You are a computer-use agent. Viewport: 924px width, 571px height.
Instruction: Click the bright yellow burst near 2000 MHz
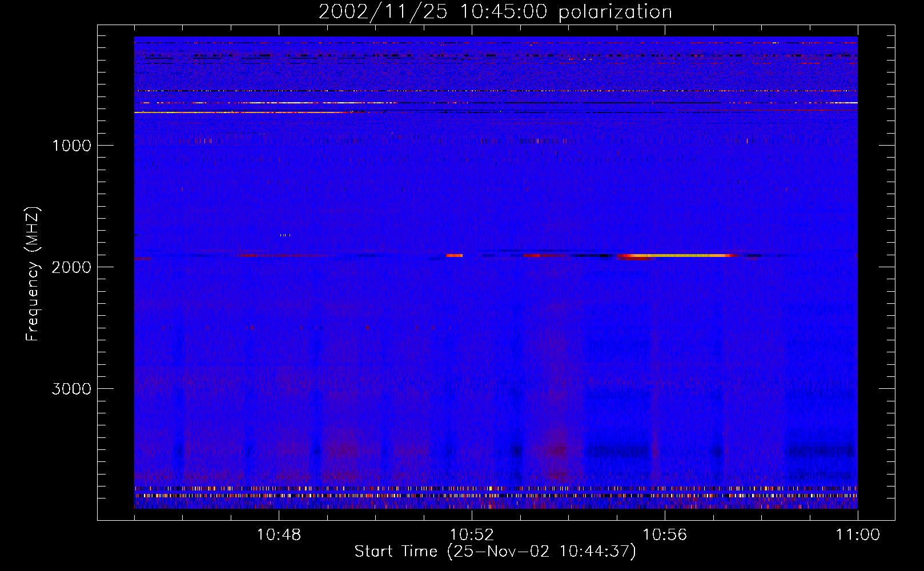[677, 256]
